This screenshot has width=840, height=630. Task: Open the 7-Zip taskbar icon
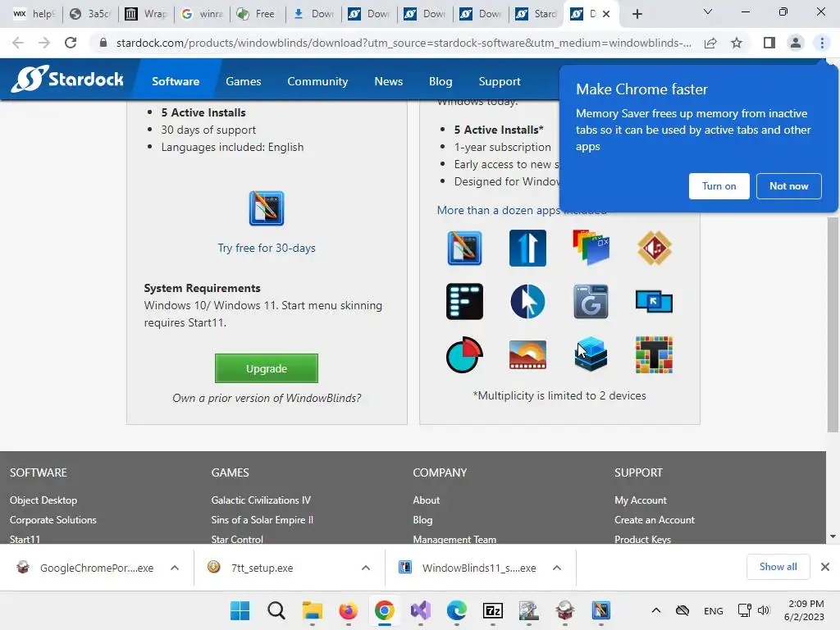[493, 610]
